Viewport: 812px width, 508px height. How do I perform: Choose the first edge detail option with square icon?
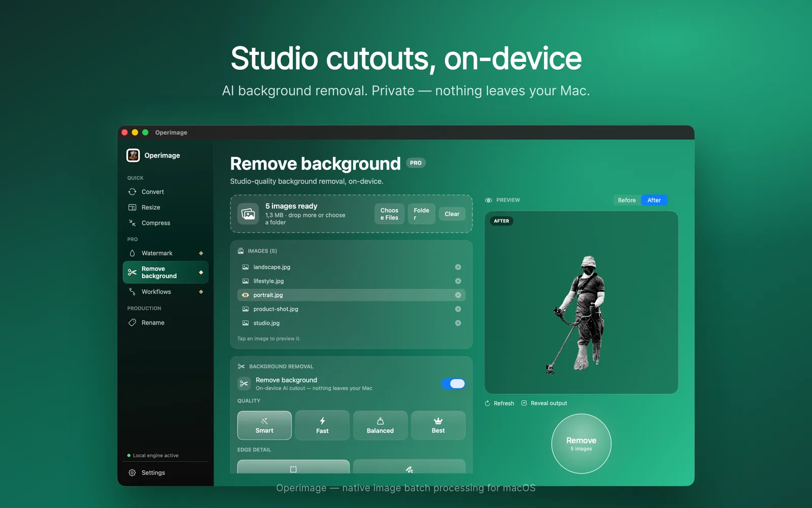tap(293, 467)
